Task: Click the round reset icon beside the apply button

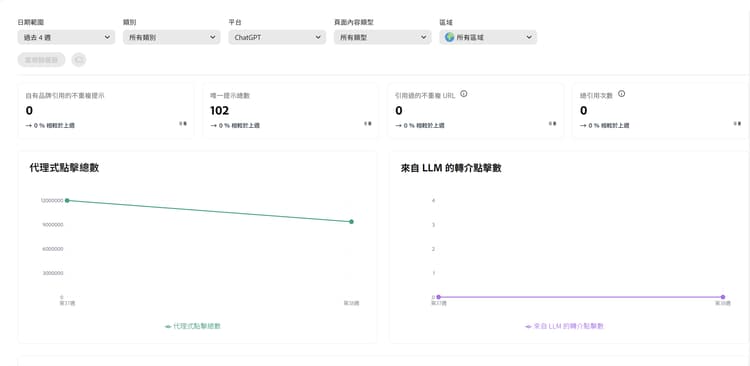Action: pos(79,60)
